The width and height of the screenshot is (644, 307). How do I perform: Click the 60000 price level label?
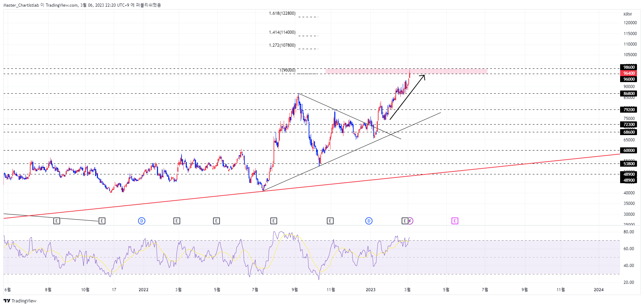point(629,151)
